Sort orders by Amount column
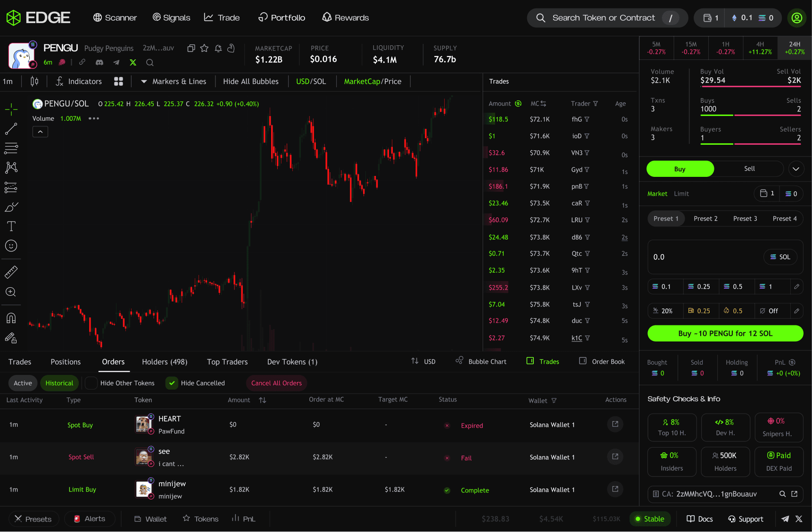 [x=263, y=400]
